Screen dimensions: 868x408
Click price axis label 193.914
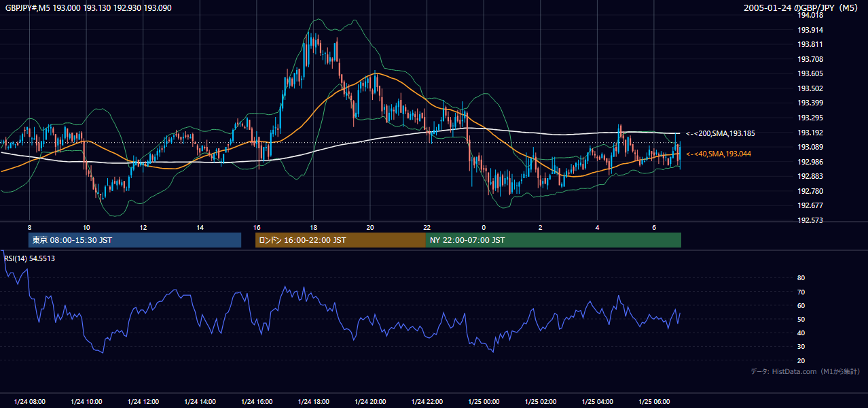tap(810, 30)
